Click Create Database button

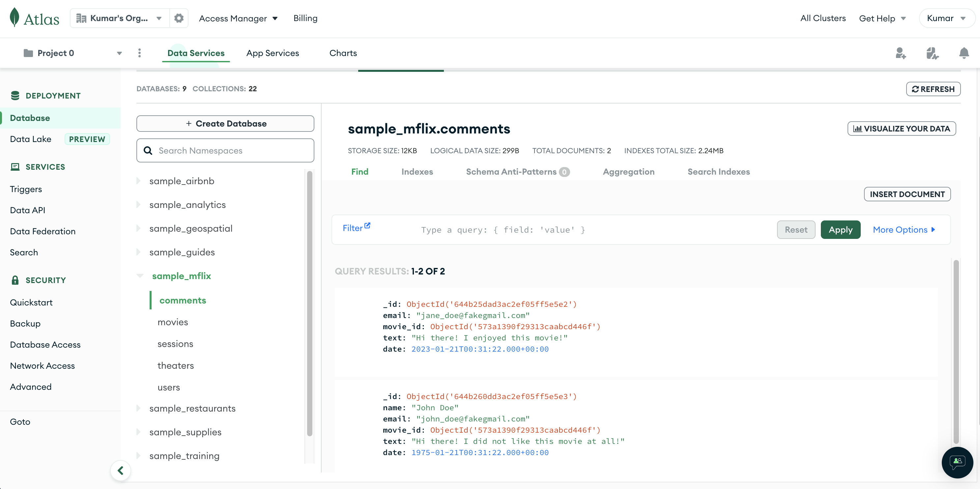pos(225,123)
